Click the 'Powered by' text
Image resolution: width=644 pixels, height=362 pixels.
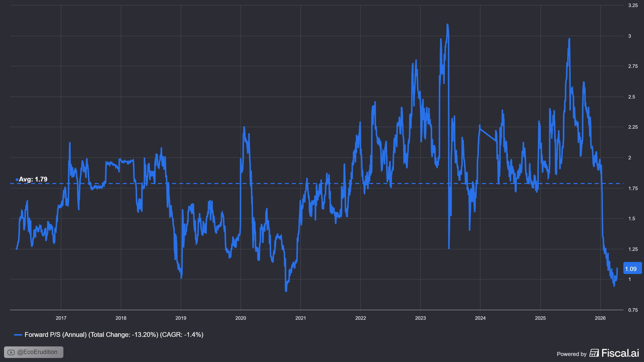[572, 354]
